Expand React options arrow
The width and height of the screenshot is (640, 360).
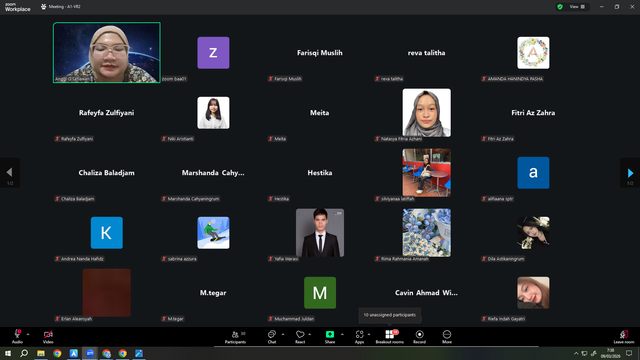click(x=310, y=334)
